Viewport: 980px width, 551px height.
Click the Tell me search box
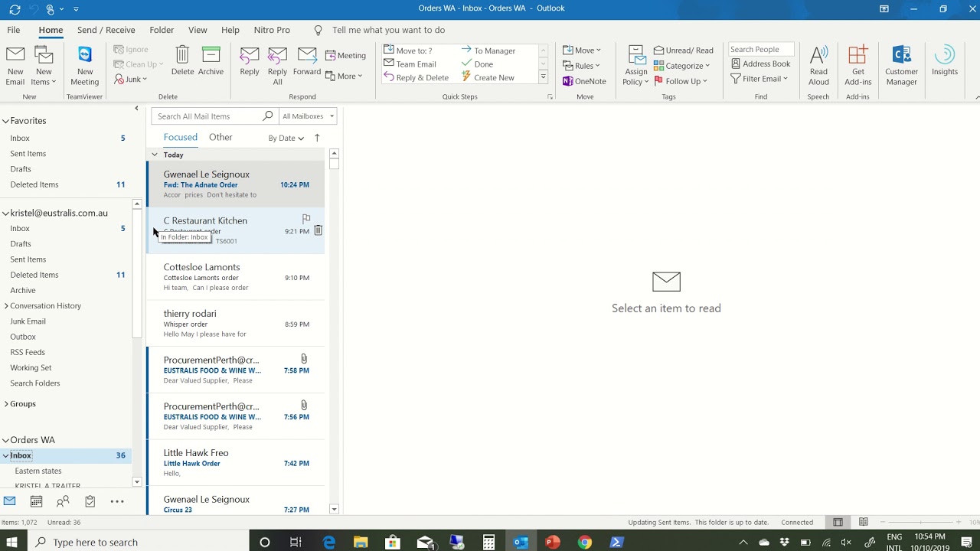[x=388, y=30]
